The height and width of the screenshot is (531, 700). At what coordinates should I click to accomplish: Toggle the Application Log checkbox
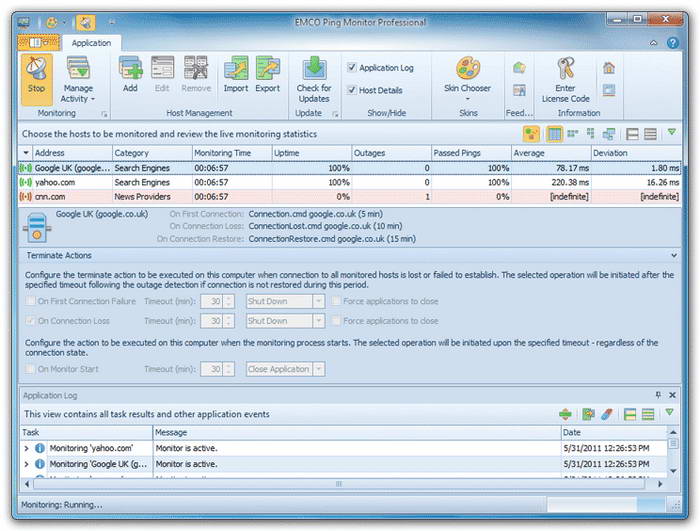[352, 67]
